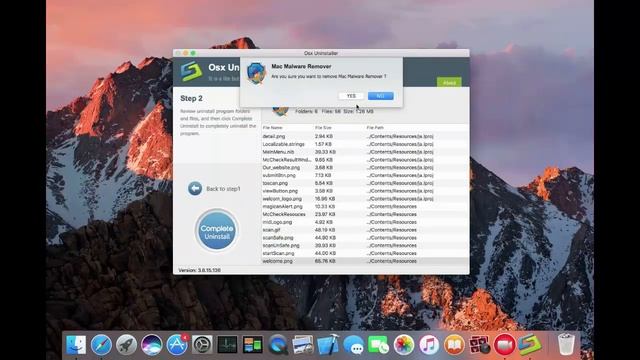This screenshot has width=640, height=360.
Task: Open Preview from the dock
Action: pyautogui.click(x=302, y=345)
